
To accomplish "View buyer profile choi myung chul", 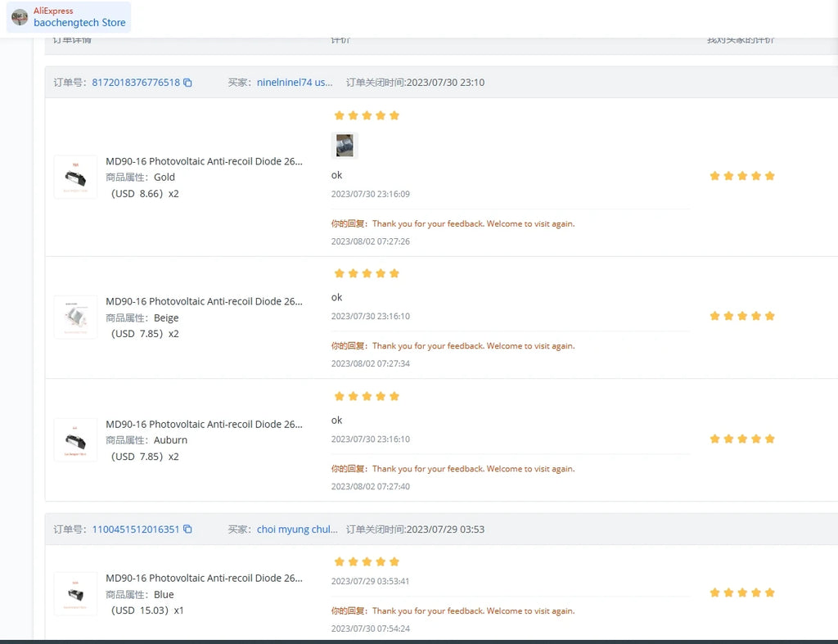I will pos(297,529).
